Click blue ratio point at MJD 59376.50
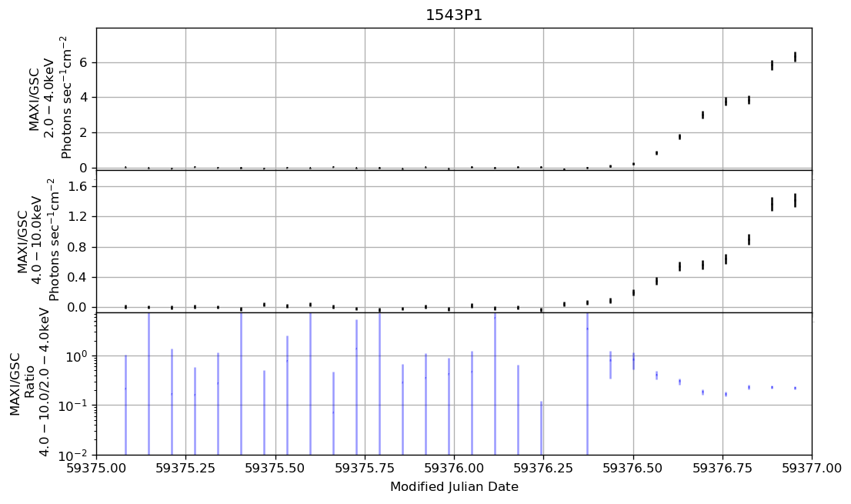 pos(633,360)
